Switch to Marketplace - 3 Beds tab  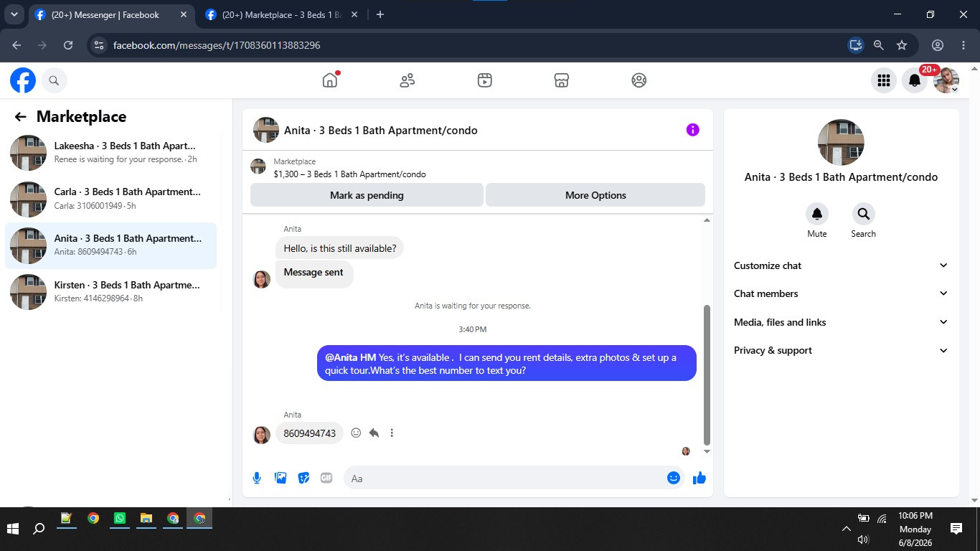[x=283, y=14]
